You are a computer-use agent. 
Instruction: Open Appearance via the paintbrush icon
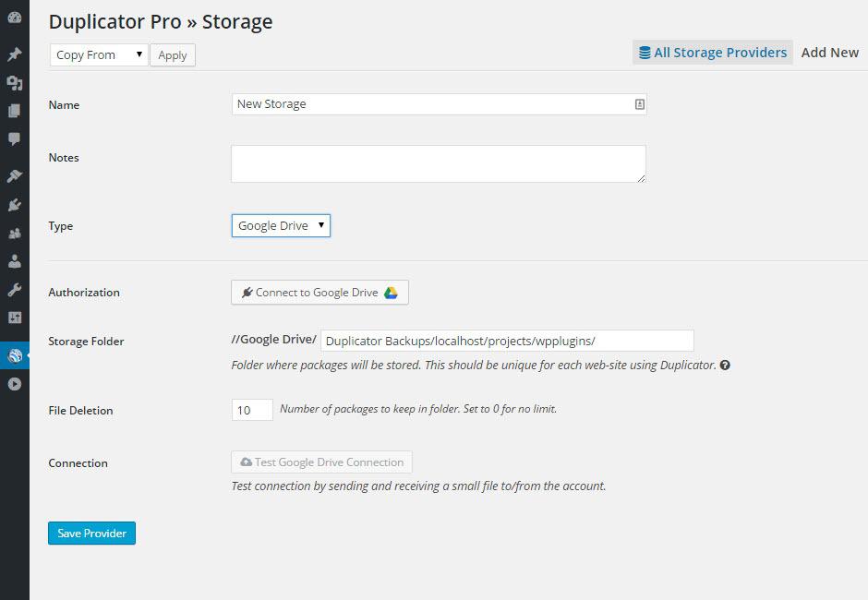point(14,175)
